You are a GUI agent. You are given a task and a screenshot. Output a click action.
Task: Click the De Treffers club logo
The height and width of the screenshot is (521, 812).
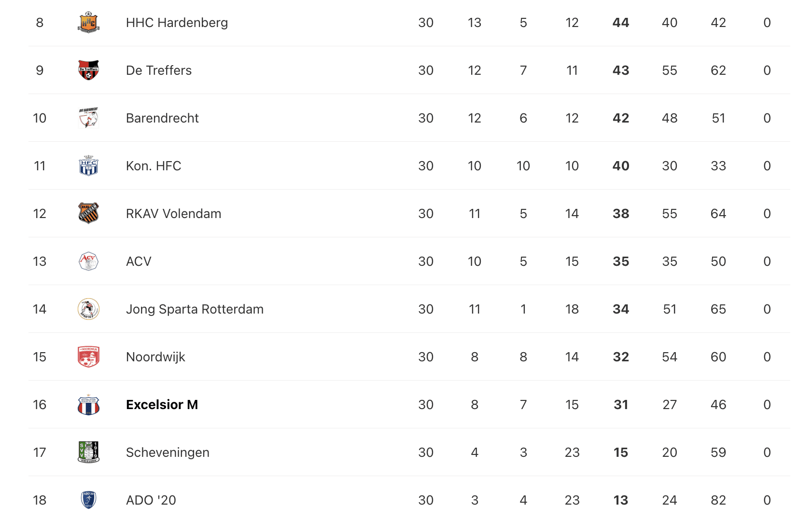tap(88, 70)
